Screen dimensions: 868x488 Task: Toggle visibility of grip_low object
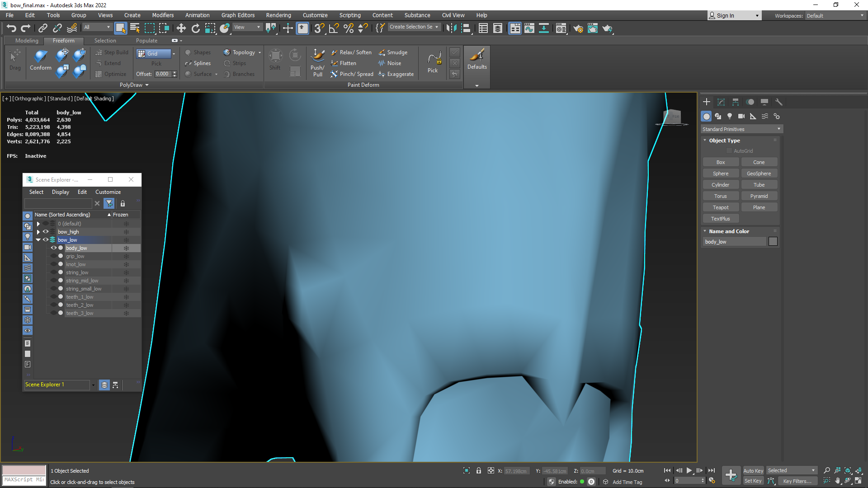point(54,256)
